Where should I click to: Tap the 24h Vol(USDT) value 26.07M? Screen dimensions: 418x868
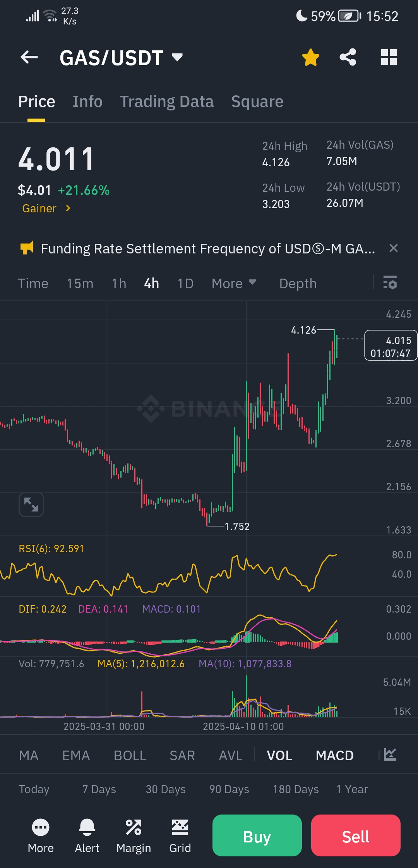[345, 203]
